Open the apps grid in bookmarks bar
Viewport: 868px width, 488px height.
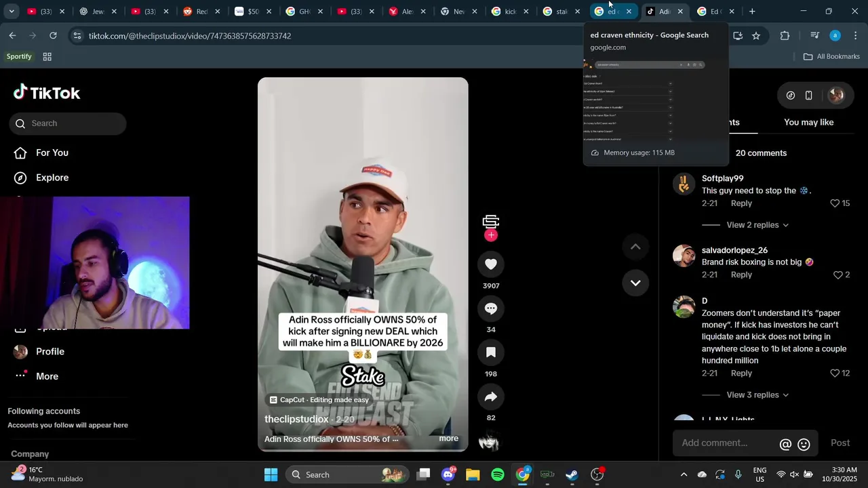click(x=47, y=57)
